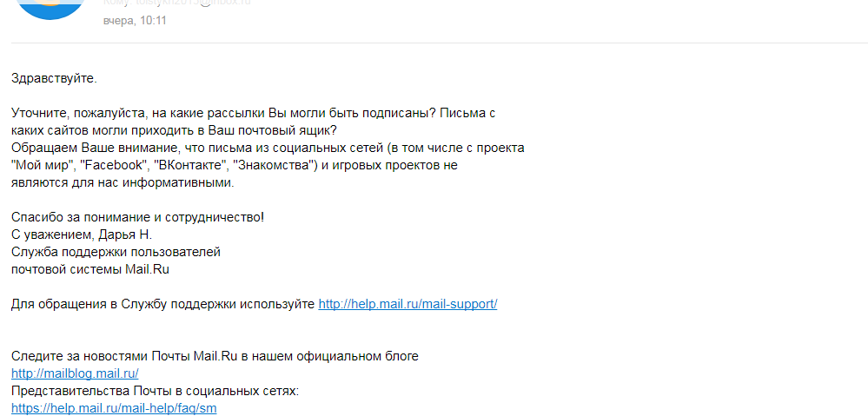
Task: Click the greeting "Здравствуйте."
Action: [x=54, y=78]
